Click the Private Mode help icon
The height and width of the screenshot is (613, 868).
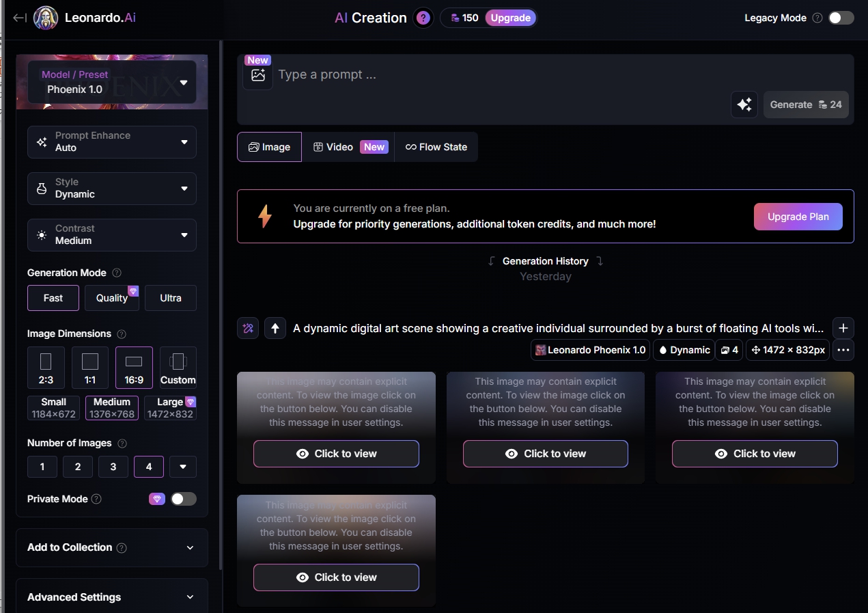(x=96, y=499)
